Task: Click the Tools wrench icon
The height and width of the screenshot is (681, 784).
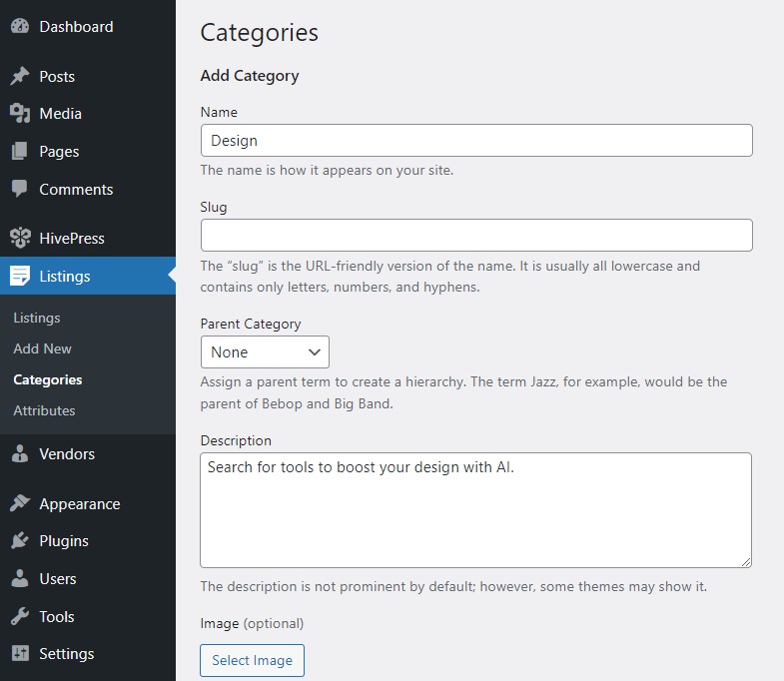Action: point(20,616)
